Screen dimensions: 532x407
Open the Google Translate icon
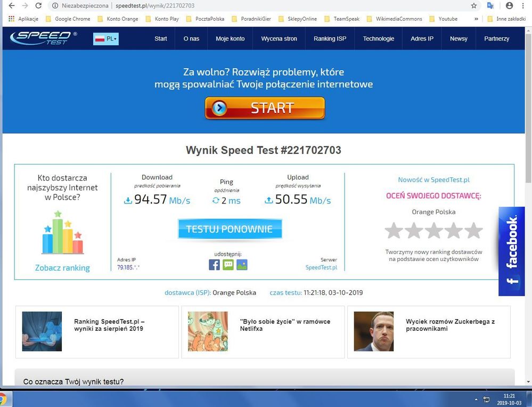(x=490, y=6)
